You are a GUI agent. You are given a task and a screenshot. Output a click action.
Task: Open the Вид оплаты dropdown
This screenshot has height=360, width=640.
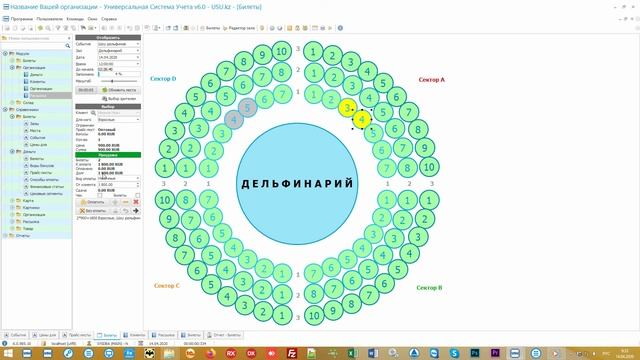[x=138, y=178]
